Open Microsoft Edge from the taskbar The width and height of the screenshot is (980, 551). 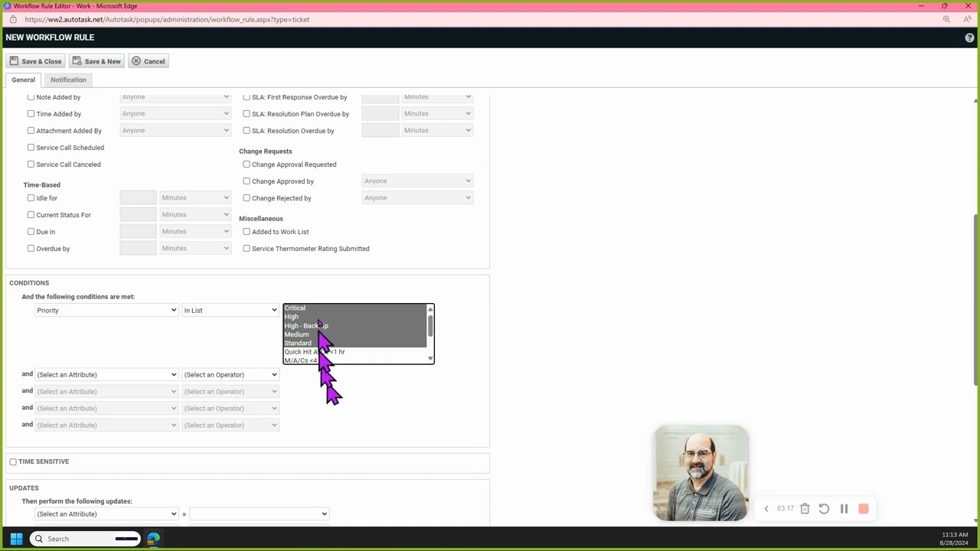point(154,539)
